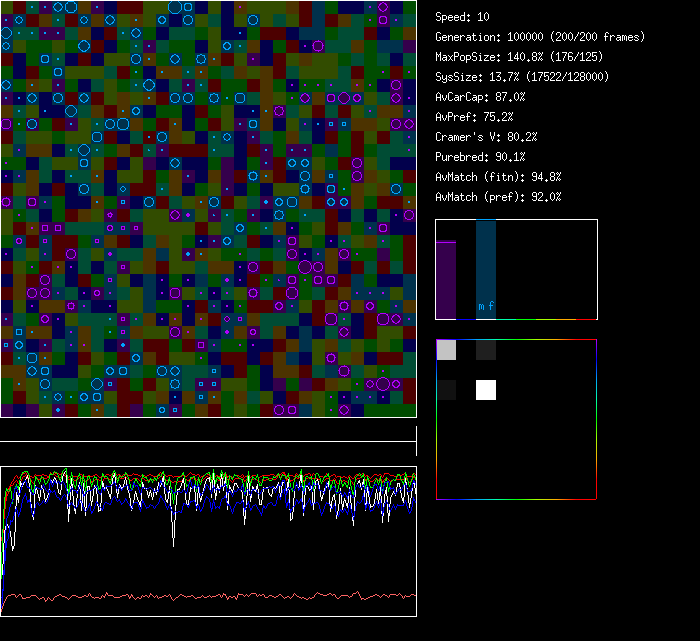Click the AvMatch (pref) statistic line

498,197
